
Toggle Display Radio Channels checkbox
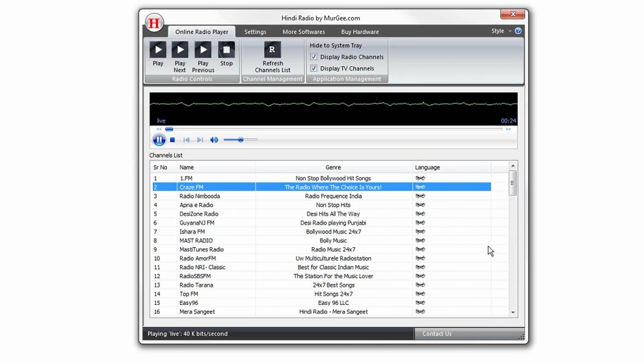[314, 57]
